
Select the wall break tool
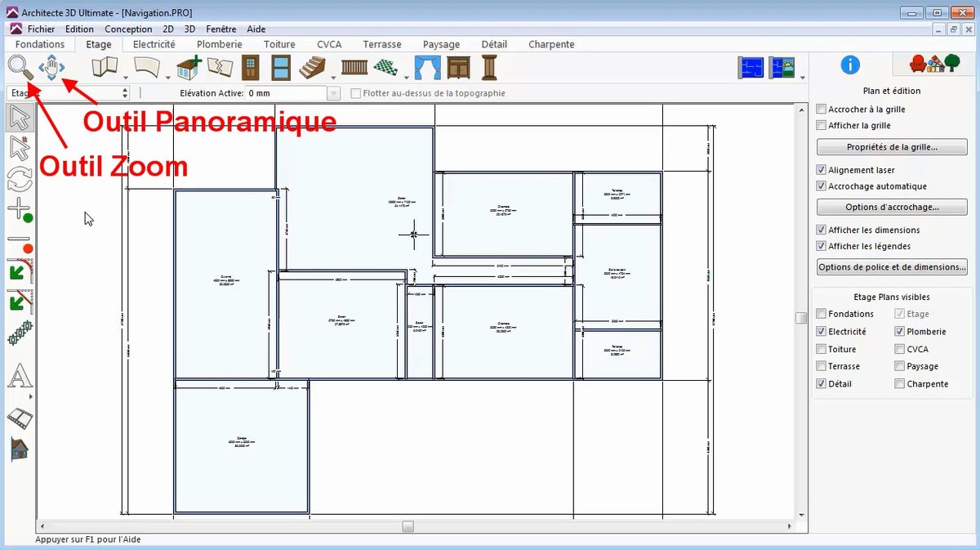[220, 67]
